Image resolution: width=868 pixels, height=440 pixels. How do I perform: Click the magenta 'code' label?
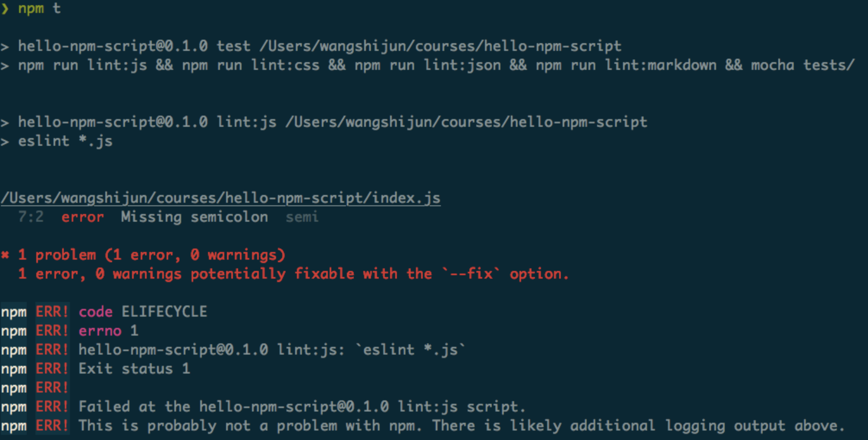[95, 312]
